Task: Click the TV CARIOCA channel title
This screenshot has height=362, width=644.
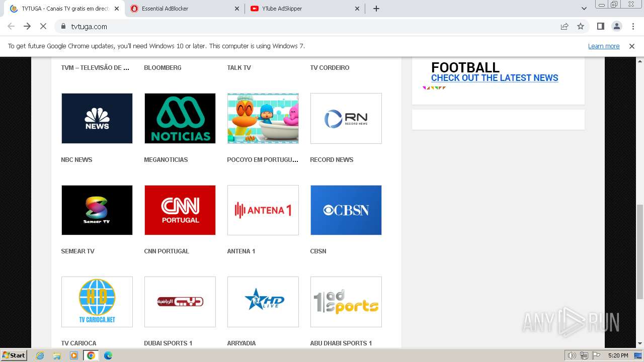Action: 78,343
